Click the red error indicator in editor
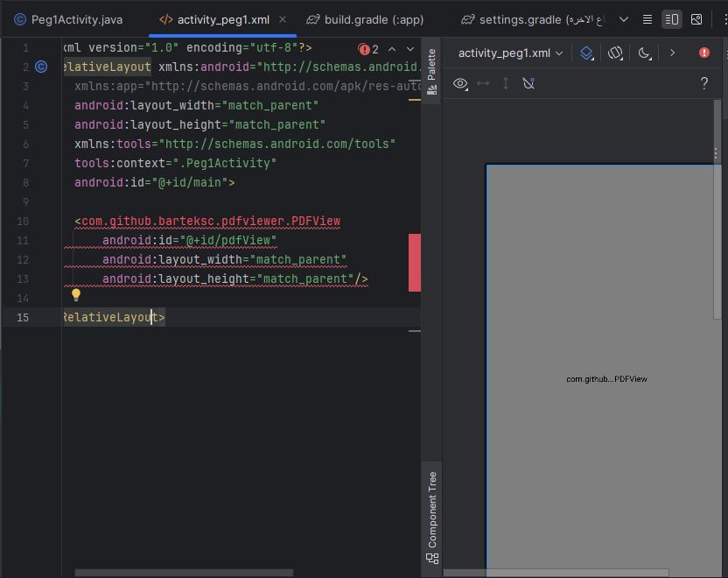Image resolution: width=728 pixels, height=578 pixels. pyautogui.click(x=368, y=49)
